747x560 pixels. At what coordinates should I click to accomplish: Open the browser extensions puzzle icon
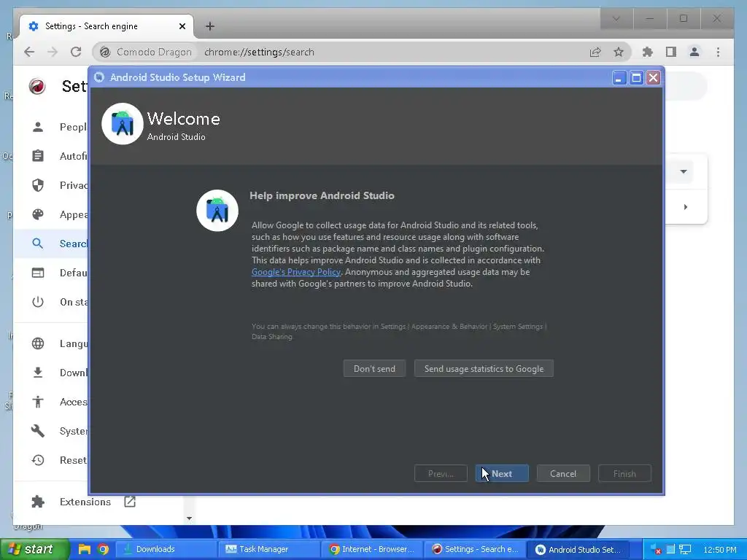click(x=648, y=52)
